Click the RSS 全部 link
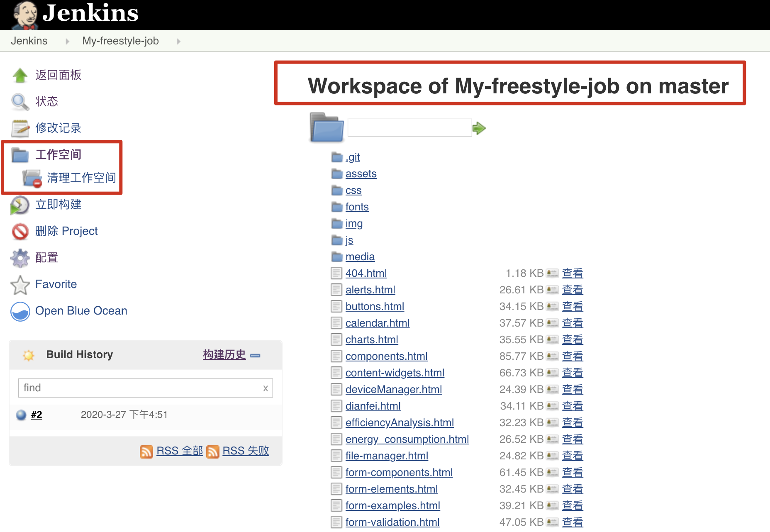 point(180,451)
